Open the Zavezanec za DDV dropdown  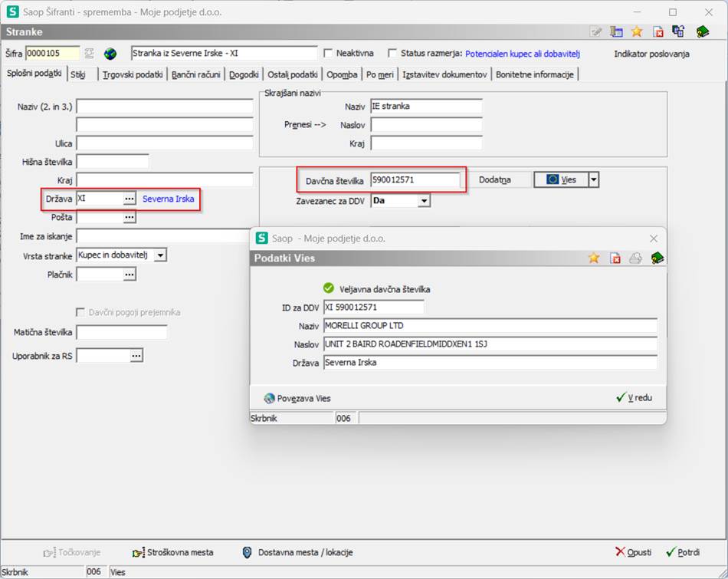(424, 201)
